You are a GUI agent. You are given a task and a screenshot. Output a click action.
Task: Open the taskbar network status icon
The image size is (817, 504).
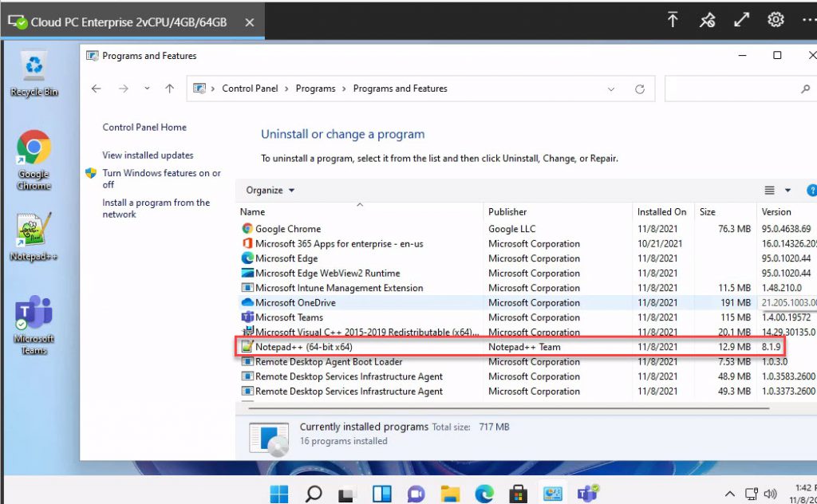point(751,494)
